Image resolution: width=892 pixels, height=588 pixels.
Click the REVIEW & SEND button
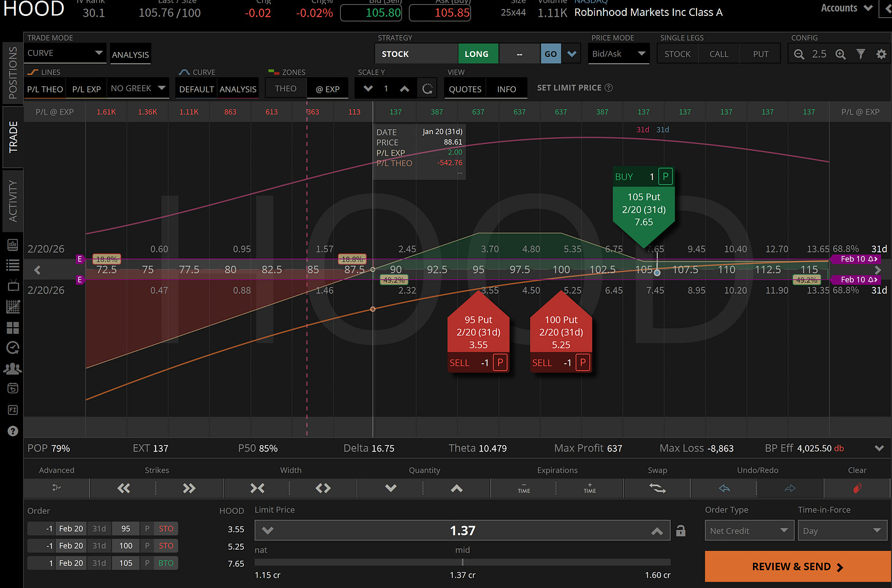(797, 567)
